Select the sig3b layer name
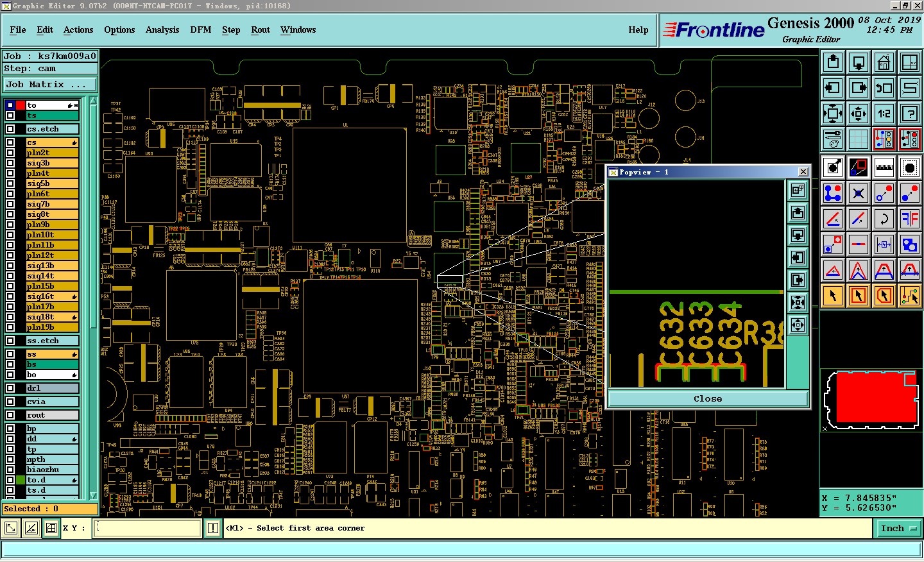924x562 pixels. pos(52,163)
